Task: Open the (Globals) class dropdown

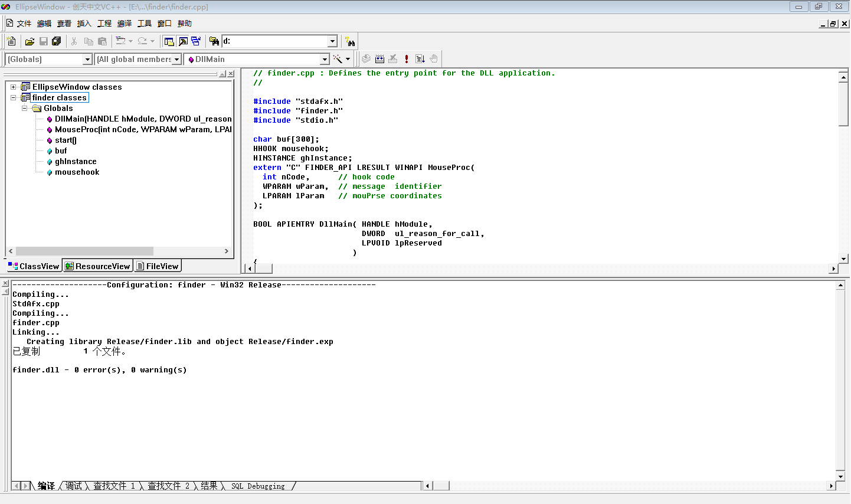Action: (88, 59)
